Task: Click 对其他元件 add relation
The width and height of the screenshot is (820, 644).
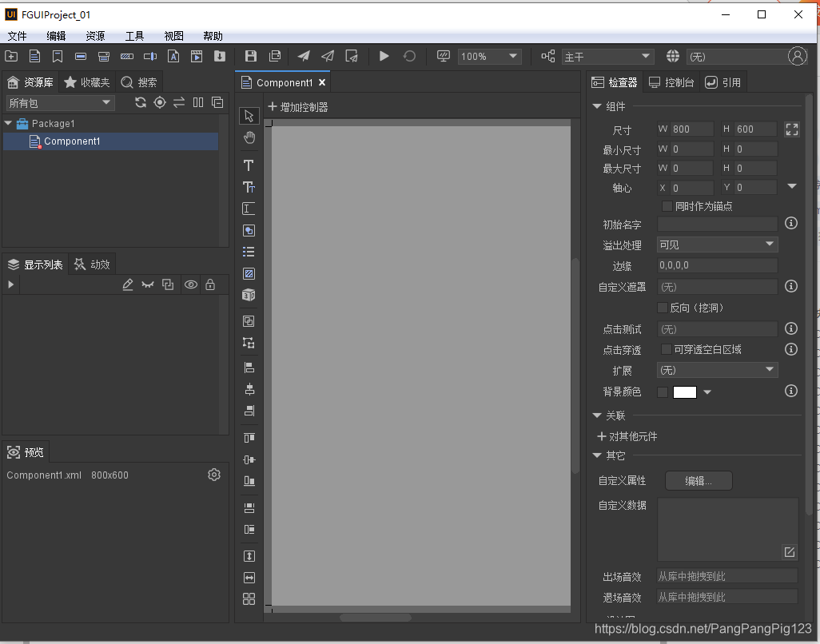Action: [627, 436]
